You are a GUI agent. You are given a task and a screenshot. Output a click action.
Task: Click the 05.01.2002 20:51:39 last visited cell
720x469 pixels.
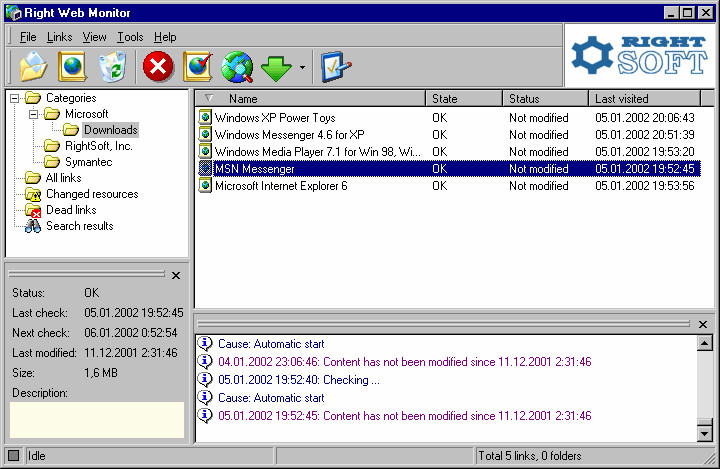pos(645,135)
